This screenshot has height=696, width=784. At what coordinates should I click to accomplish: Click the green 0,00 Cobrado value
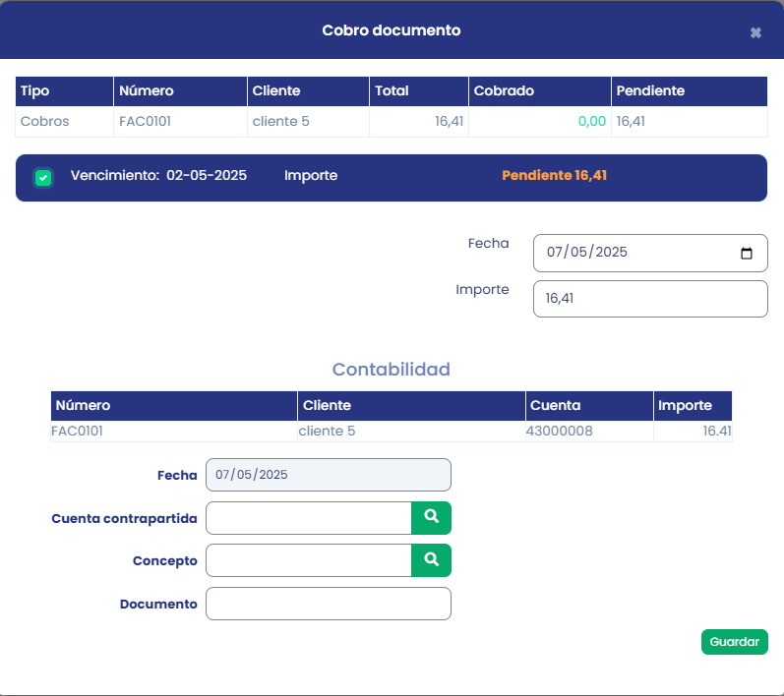tap(591, 122)
